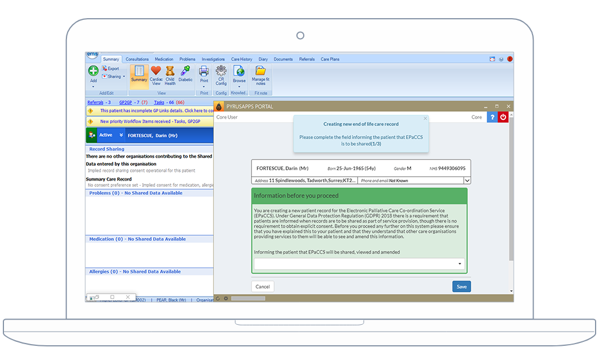Click the red alert icon in title bar

tap(510, 59)
